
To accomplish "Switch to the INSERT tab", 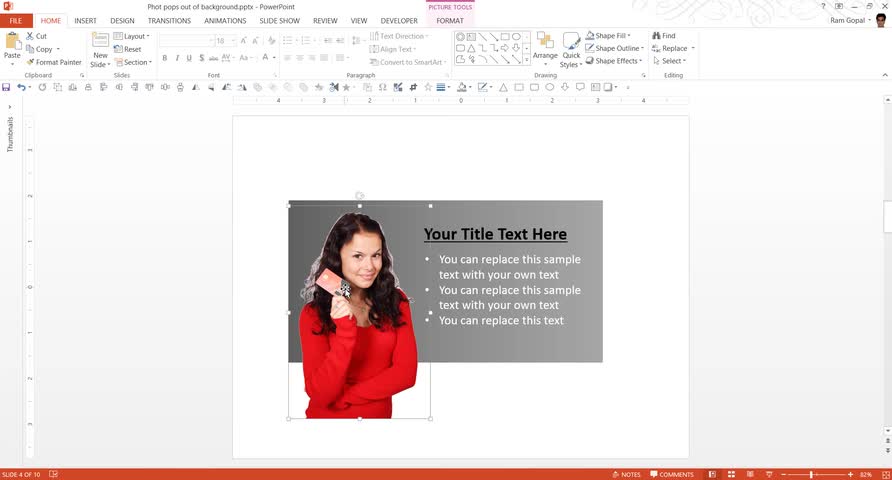I will (85, 20).
